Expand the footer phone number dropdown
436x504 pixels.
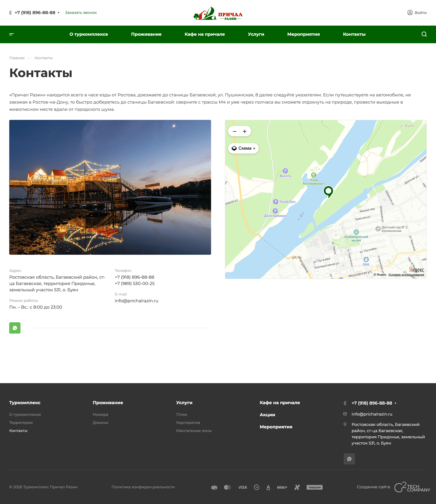pyautogui.click(x=395, y=403)
